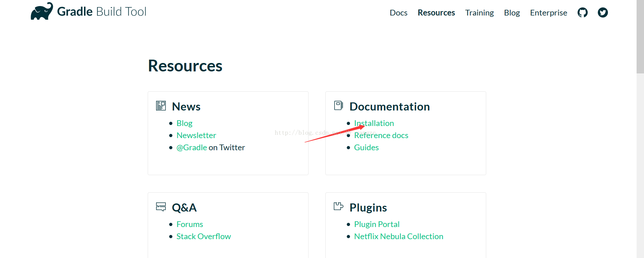
Task: Open the Netflix Nebula Collection link
Action: 399,236
